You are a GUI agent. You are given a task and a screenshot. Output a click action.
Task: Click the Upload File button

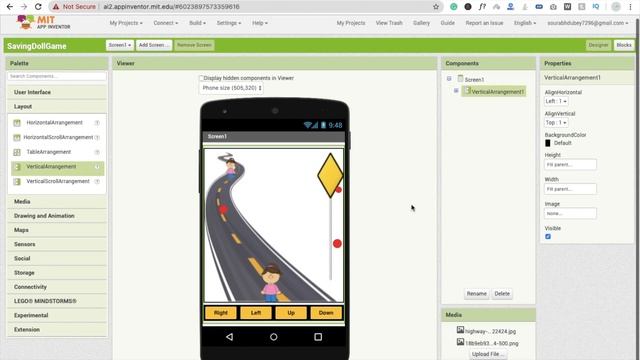tap(487, 354)
